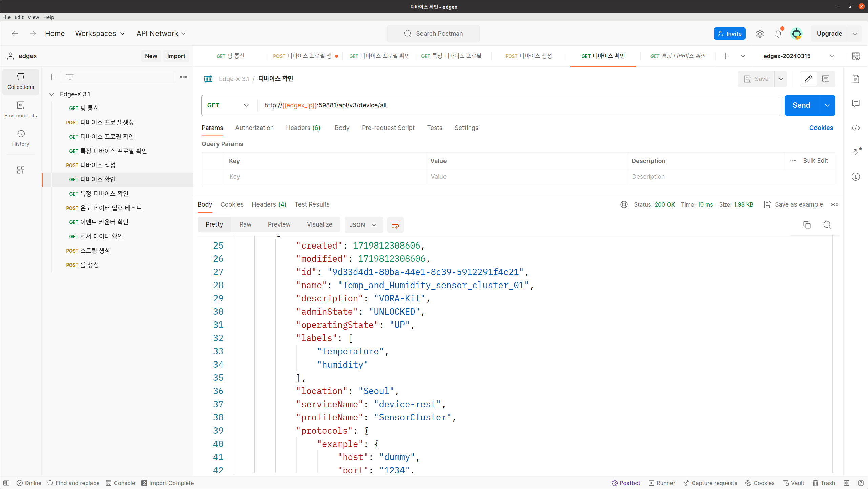Viewport: 868px width, 489px height.
Task: Click the Import button
Action: click(x=176, y=56)
